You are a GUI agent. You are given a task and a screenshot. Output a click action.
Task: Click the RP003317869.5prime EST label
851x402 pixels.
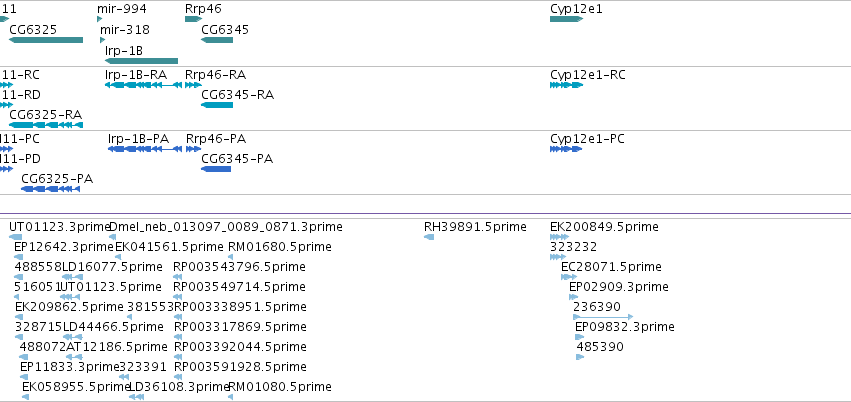click(240, 327)
